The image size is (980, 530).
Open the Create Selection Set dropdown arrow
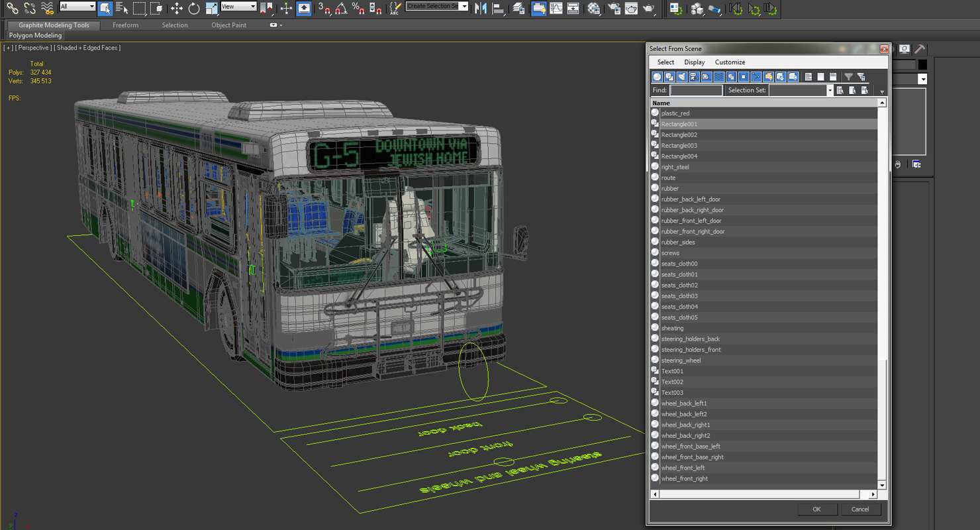coord(464,6)
